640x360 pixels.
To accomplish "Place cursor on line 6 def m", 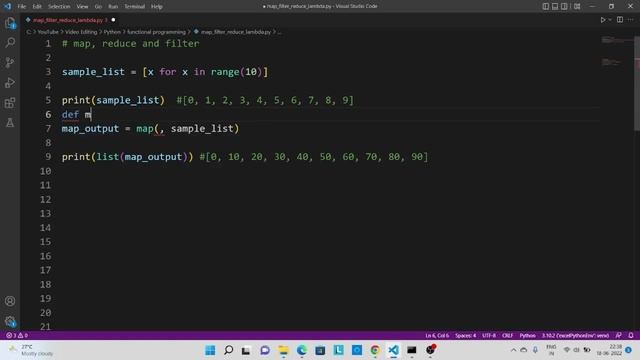I will (77, 115).
